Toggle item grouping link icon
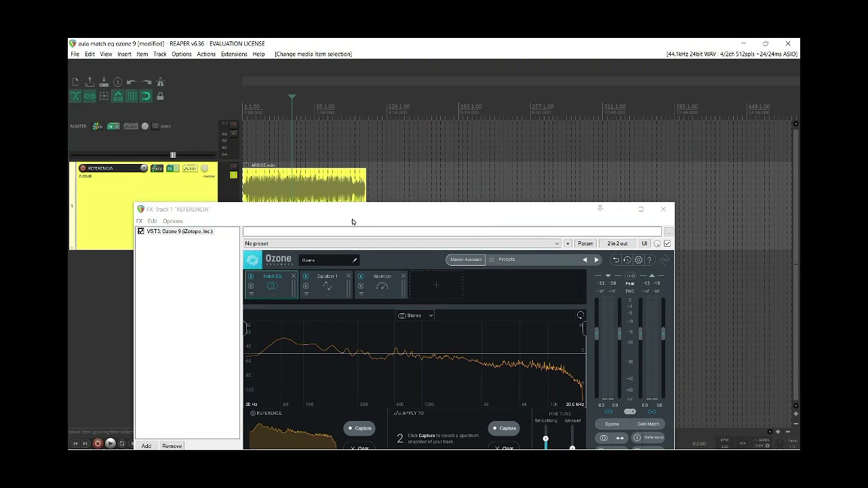This screenshot has width=868, height=488. pyautogui.click(x=90, y=96)
